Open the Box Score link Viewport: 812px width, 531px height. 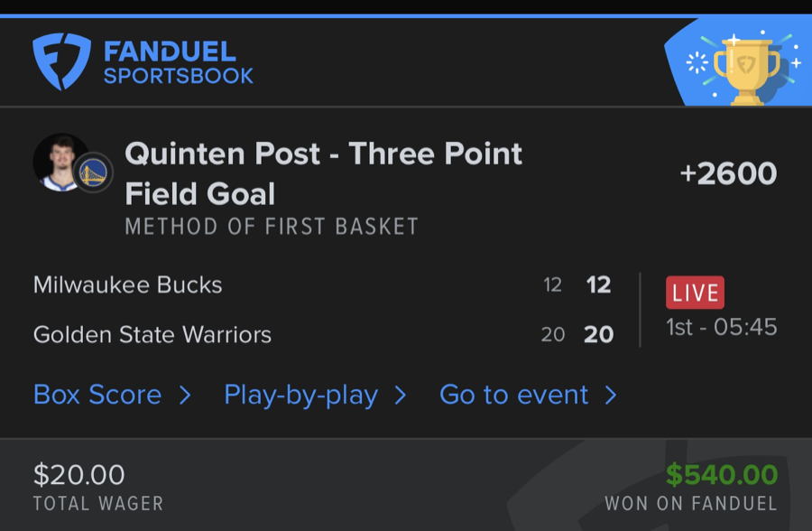point(97,395)
